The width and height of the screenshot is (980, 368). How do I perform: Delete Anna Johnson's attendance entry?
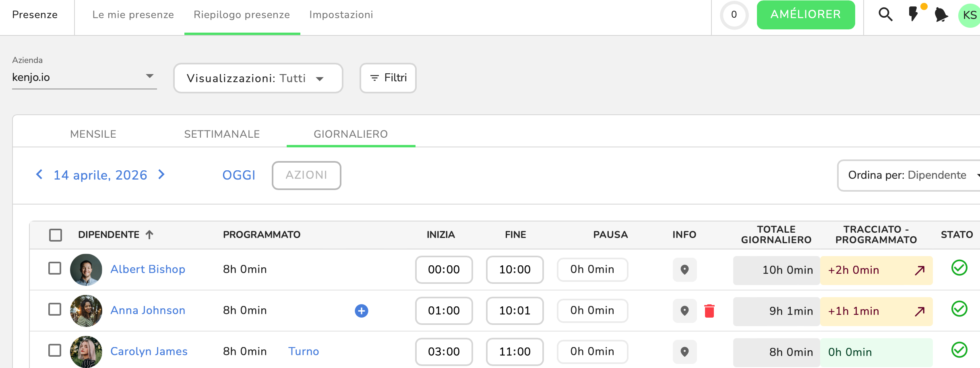click(x=709, y=311)
